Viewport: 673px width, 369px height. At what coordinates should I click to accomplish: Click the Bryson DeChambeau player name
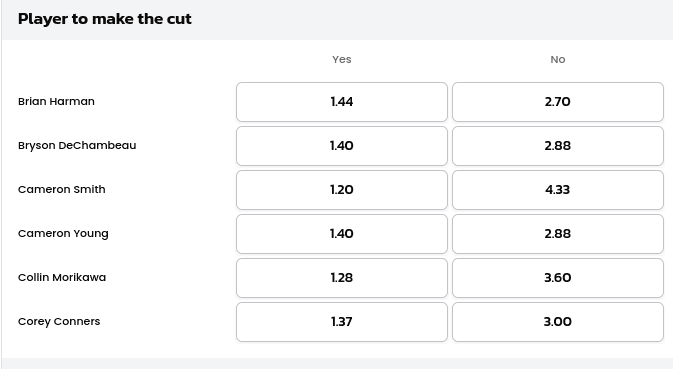pos(77,146)
